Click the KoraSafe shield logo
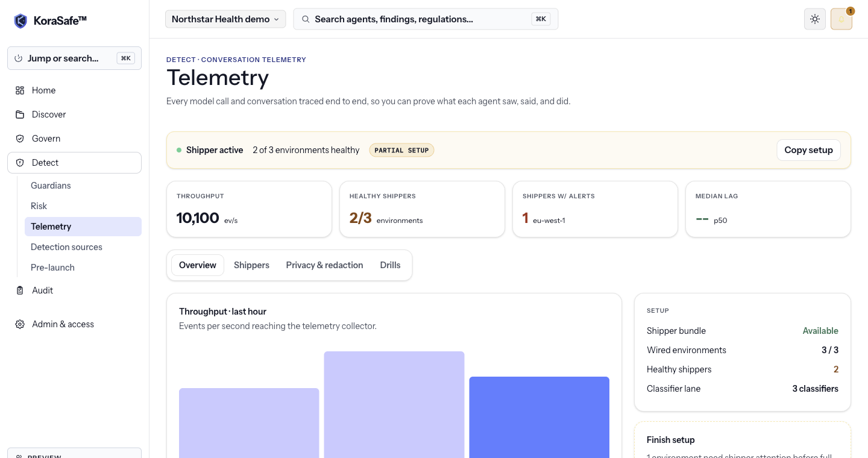Viewport: 868px width, 458px height. (x=20, y=21)
